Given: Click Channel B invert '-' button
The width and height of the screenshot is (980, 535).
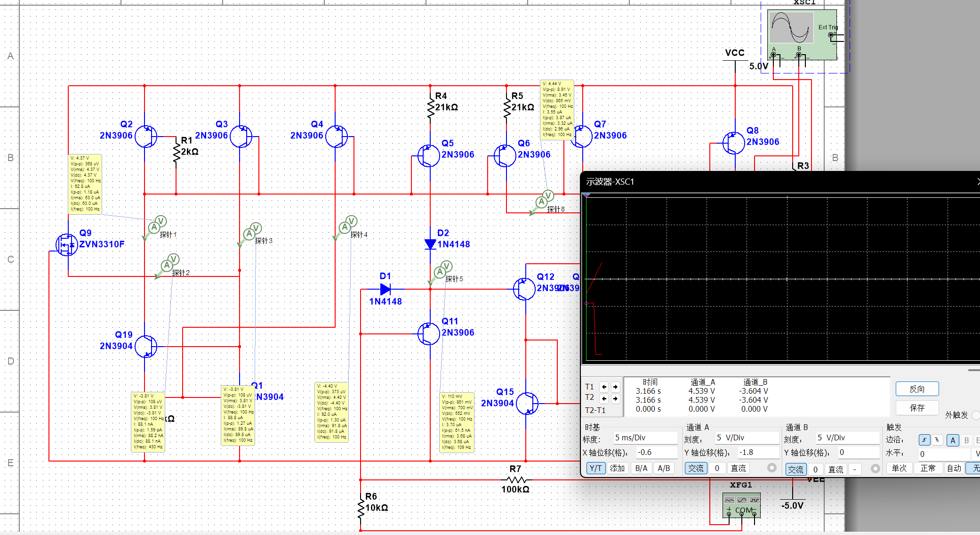Looking at the screenshot, I should tap(855, 469).
